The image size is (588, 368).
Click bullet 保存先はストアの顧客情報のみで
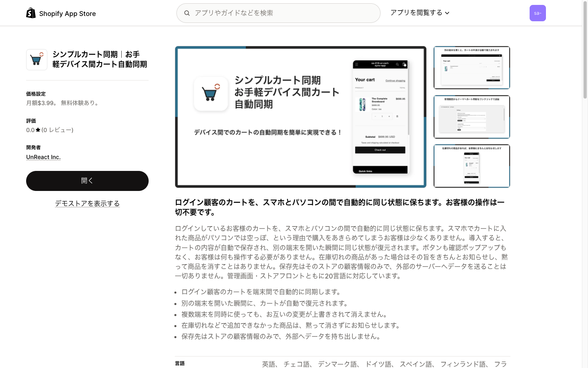point(282,336)
